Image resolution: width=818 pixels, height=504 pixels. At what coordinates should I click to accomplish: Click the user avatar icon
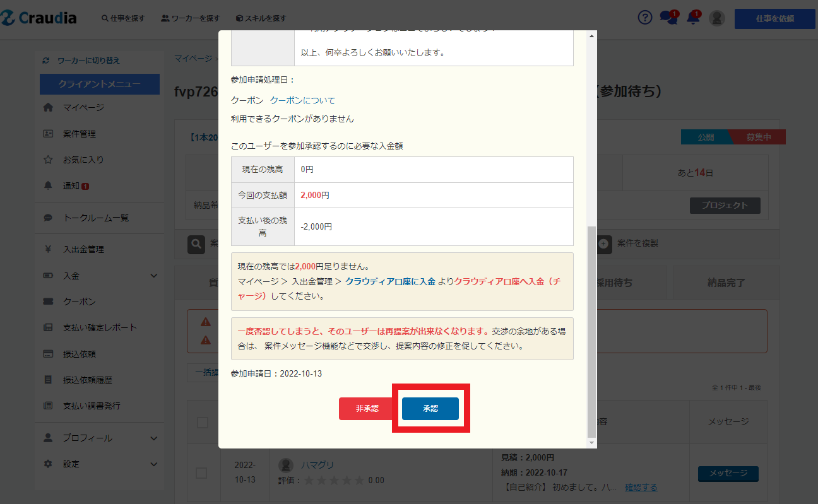point(716,18)
